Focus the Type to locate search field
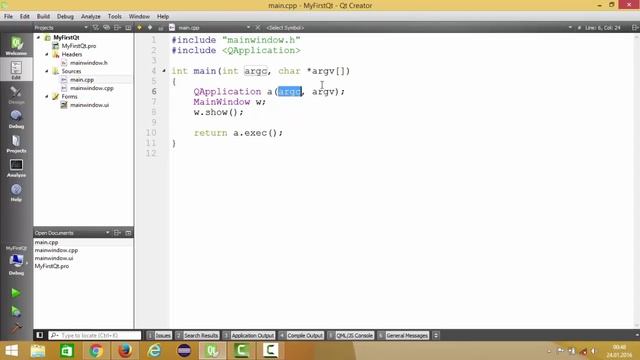 click(95, 335)
